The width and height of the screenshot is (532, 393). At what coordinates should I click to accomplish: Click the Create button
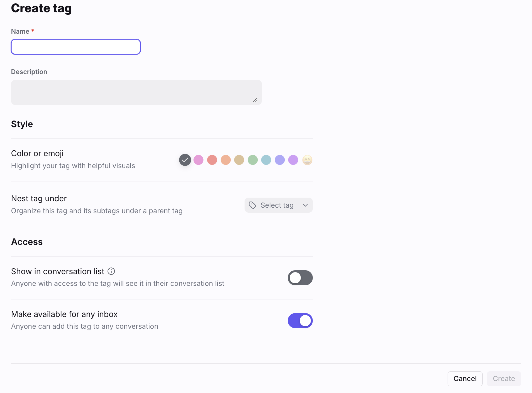504,379
